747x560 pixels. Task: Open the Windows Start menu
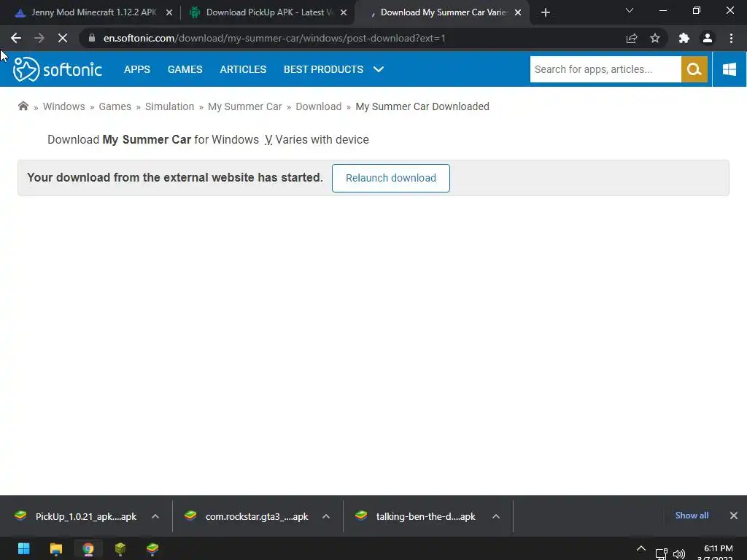(x=23, y=548)
